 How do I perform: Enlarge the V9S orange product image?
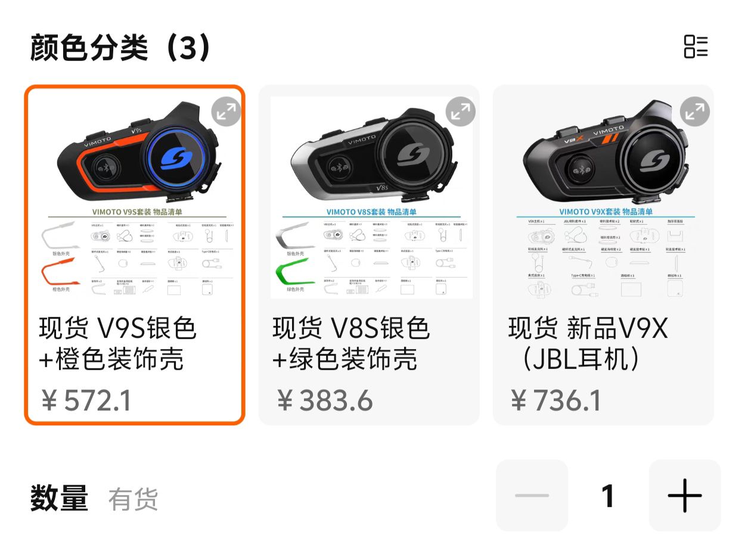[226, 111]
